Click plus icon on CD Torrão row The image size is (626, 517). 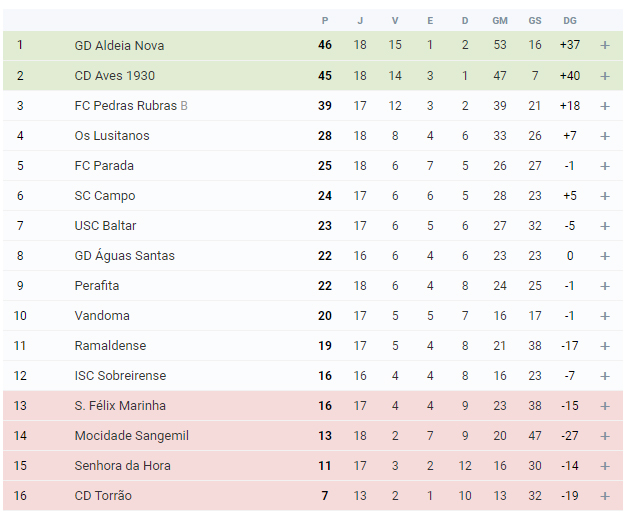pos(604,496)
